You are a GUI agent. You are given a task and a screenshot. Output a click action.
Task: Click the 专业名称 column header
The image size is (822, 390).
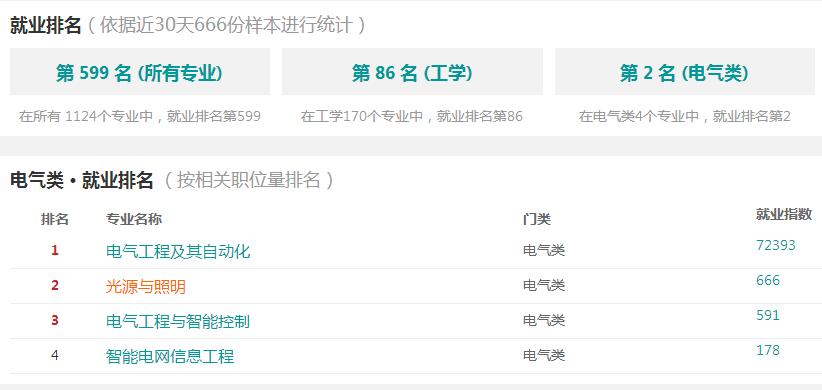[x=134, y=219]
